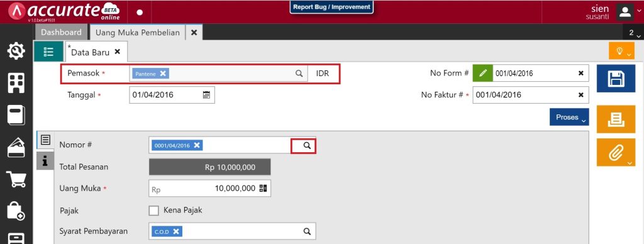This screenshot has height=244, width=644.
Task: Click the Syarat Pembayaran label
Action: pos(94,231)
